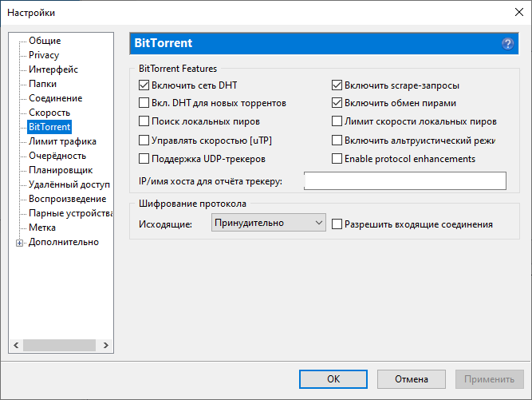The height and width of the screenshot is (400, 532).
Task: Click the sidebar scroll left arrow
Action: click(15, 346)
